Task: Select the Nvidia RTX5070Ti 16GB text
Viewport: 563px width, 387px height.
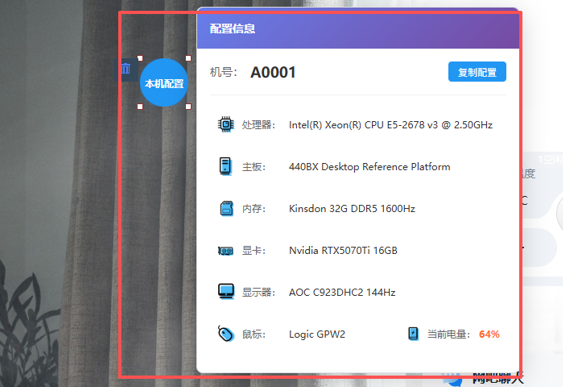Action: pos(343,250)
